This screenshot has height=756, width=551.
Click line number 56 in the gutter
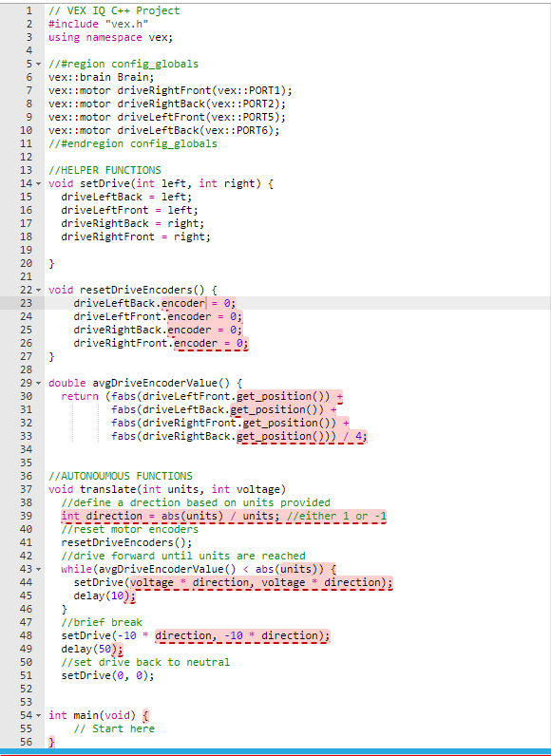point(26,742)
